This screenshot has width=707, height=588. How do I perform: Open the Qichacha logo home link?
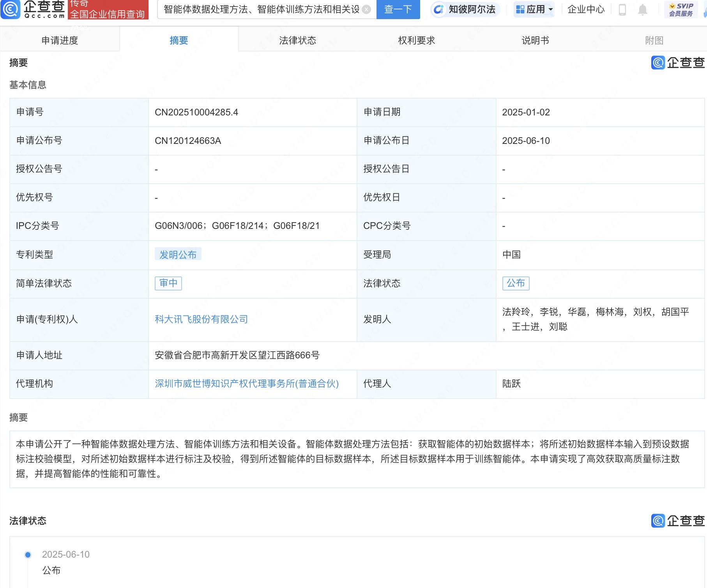[x=33, y=9]
